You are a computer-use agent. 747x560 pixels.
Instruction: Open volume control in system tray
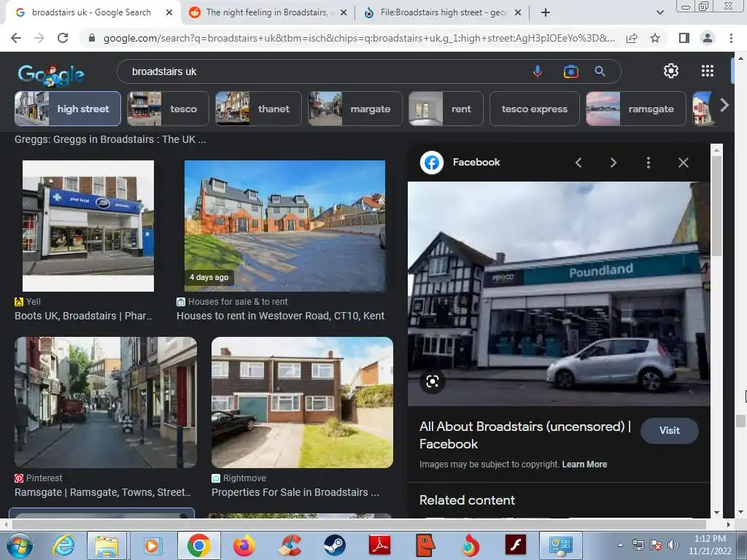point(673,545)
